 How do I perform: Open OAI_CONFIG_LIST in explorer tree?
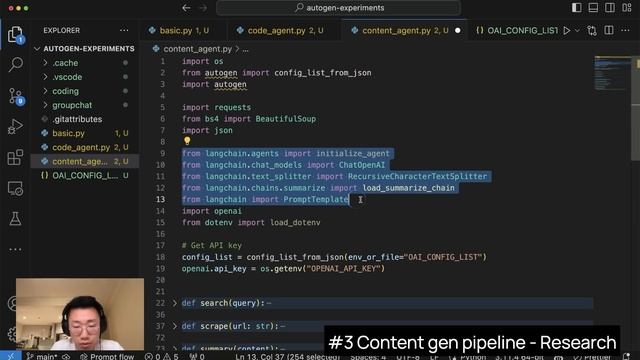pyautogui.click(x=84, y=176)
